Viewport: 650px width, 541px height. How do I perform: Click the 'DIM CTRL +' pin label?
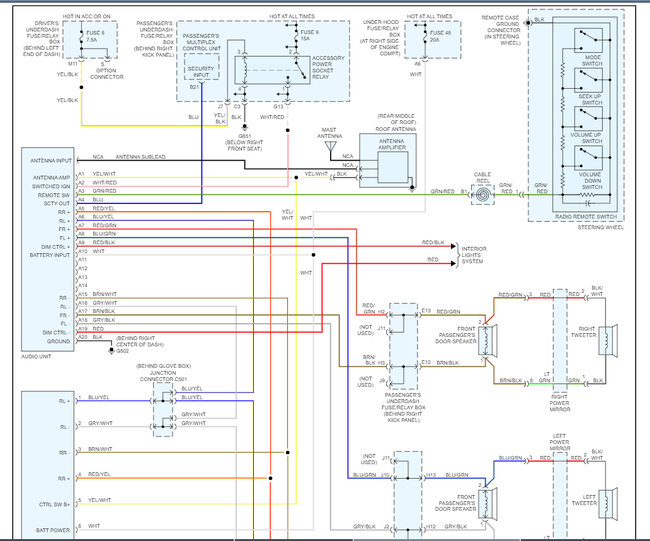(x=56, y=247)
